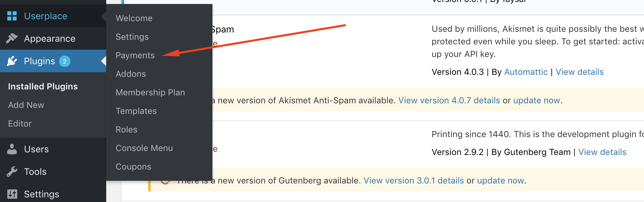
Task: Go to Templates submenu item
Action: coord(136,111)
